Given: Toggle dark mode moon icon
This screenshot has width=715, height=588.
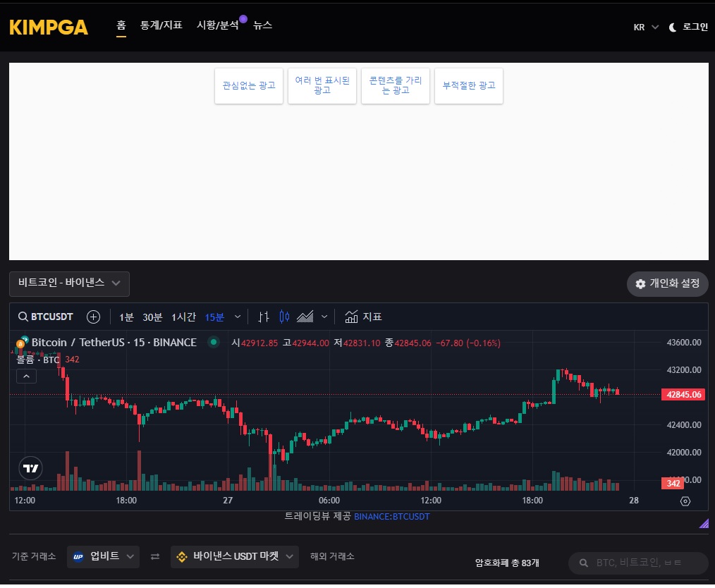Looking at the screenshot, I should click(x=672, y=27).
